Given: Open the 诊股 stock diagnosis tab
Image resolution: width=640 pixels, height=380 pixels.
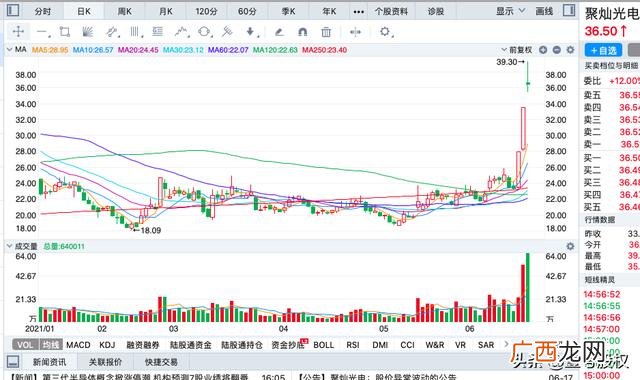Looking at the screenshot, I should pyautogui.click(x=436, y=11).
